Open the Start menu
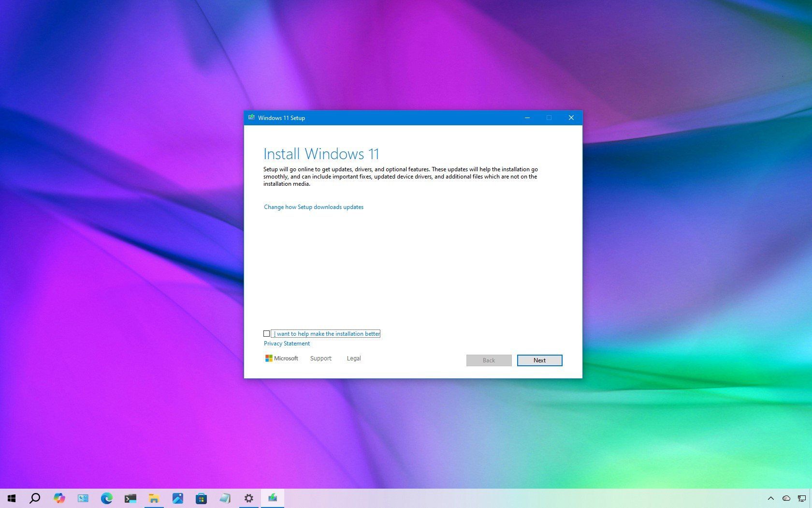This screenshot has height=508, width=812. click(x=12, y=498)
